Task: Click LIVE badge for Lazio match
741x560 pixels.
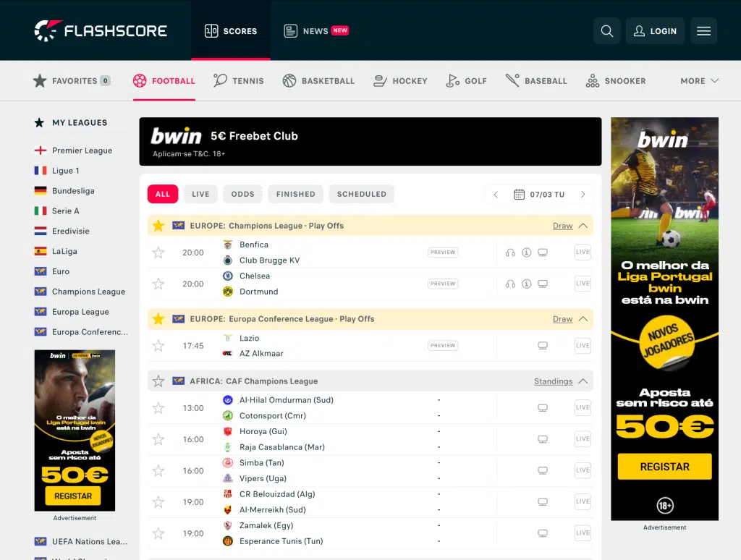Action: click(x=583, y=345)
